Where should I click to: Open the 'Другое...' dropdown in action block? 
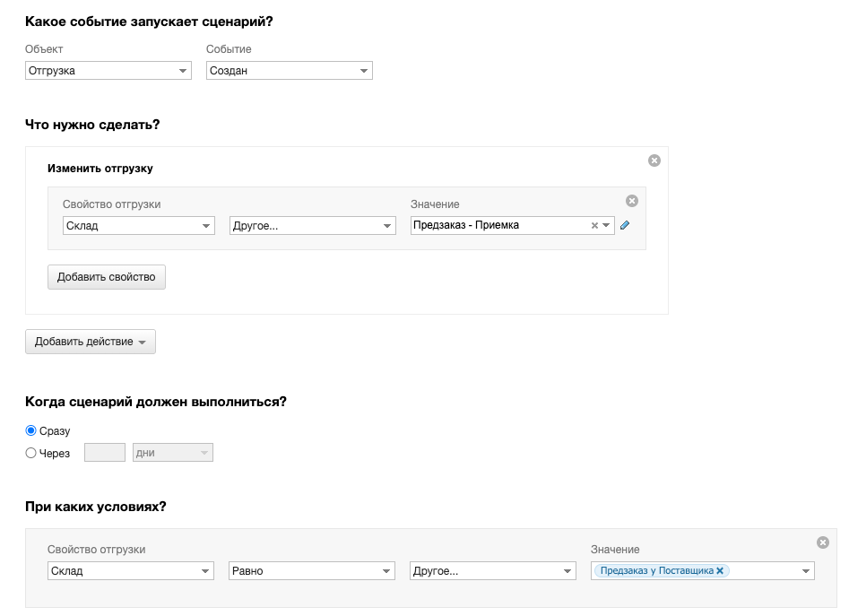[312, 226]
